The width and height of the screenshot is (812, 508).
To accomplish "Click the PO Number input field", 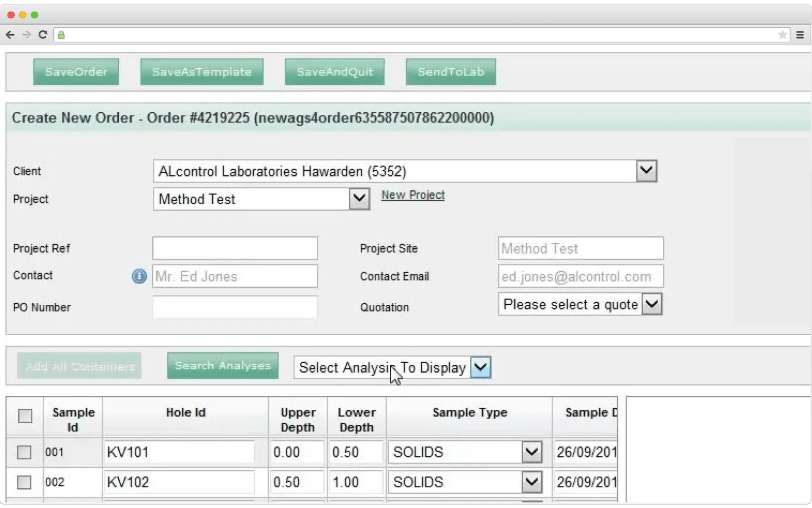I will 235,307.
